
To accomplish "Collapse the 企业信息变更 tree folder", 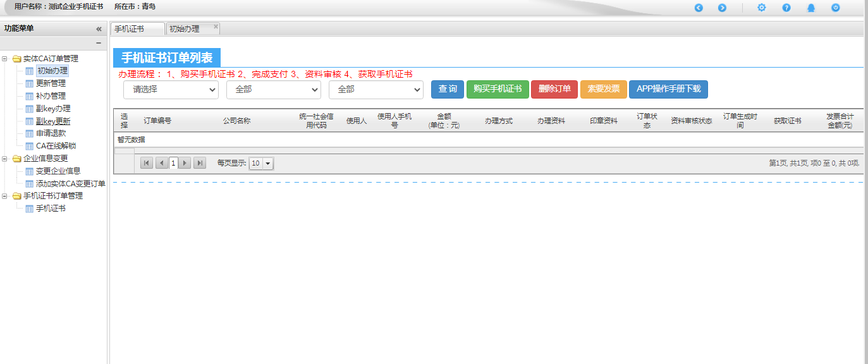I will 5,159.
